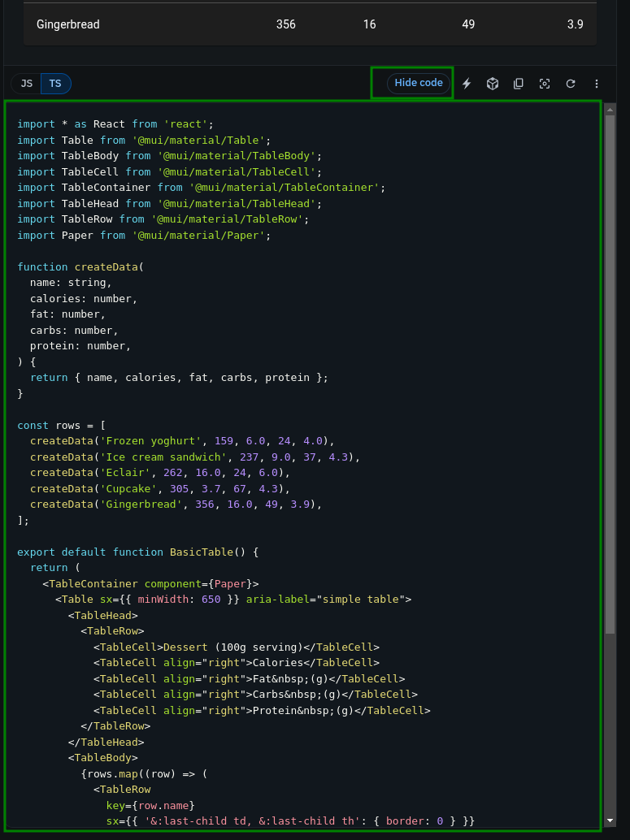Click the reset focus icon
Image resolution: width=630 pixels, height=840 pixels.
pyautogui.click(x=545, y=84)
